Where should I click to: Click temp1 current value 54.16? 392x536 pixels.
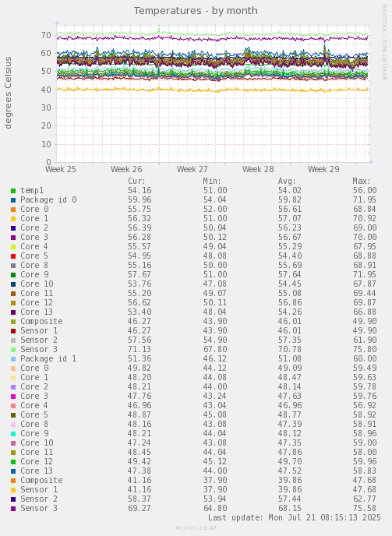(139, 190)
